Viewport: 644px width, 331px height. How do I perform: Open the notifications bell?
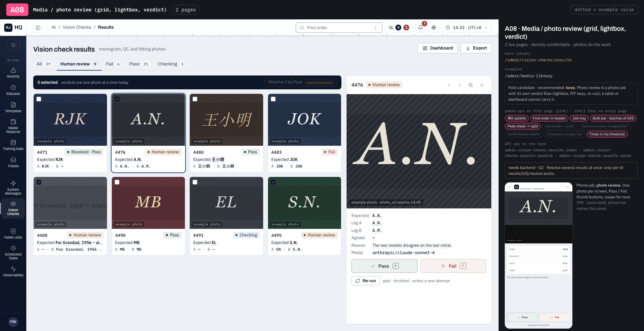[420, 28]
